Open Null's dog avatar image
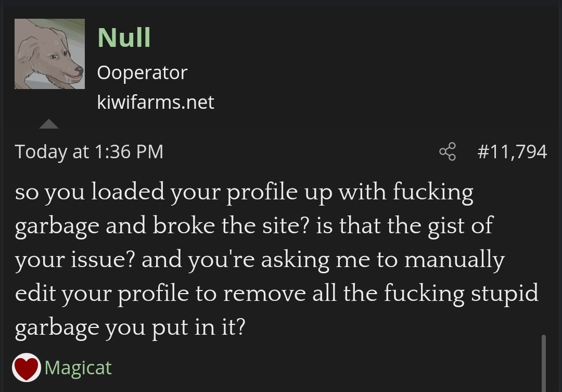562x392 pixels. [x=49, y=54]
